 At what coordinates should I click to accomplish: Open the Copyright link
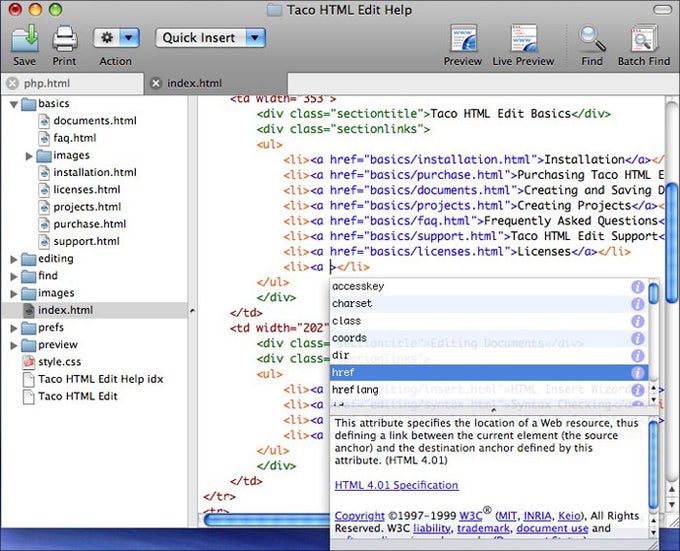pyautogui.click(x=360, y=516)
